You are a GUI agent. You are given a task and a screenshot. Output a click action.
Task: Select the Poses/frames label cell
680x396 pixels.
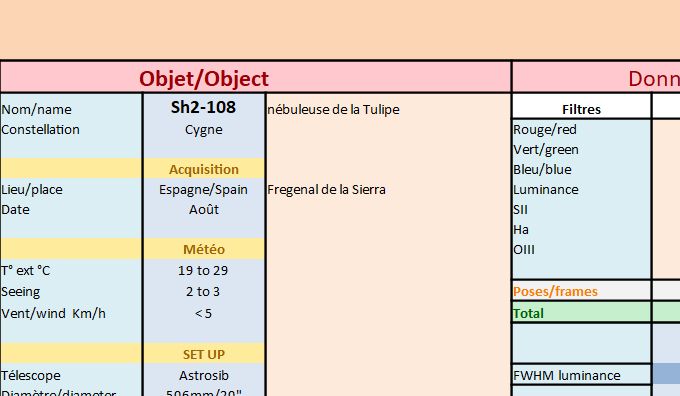coord(581,291)
